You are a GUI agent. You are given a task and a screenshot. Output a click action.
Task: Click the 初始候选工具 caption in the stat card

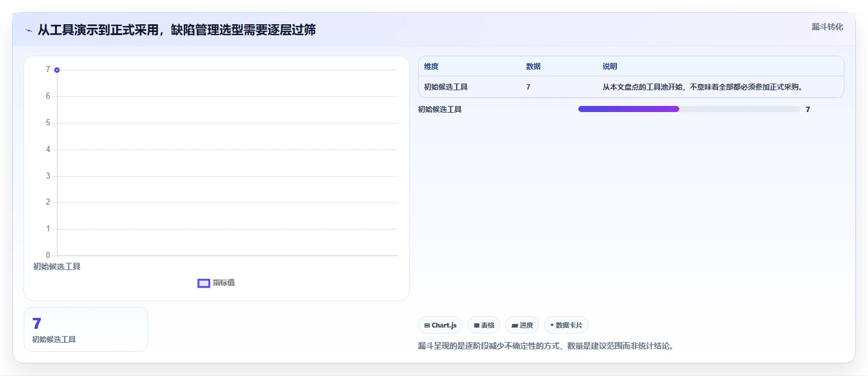(x=54, y=340)
